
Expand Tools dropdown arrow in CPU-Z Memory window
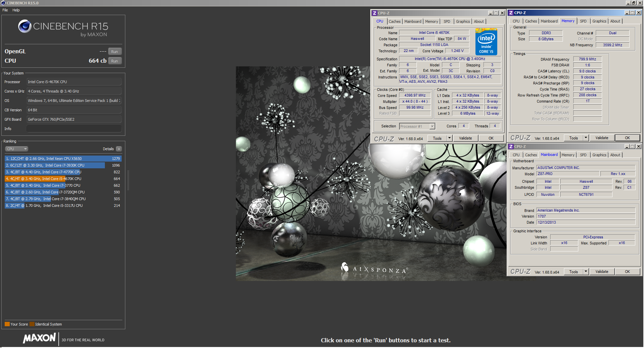(586, 138)
